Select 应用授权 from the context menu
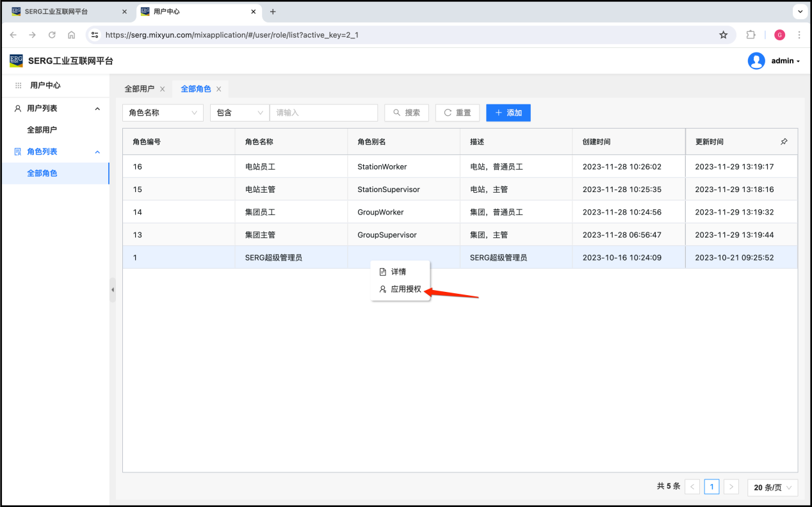This screenshot has height=507, width=812. [x=405, y=289]
